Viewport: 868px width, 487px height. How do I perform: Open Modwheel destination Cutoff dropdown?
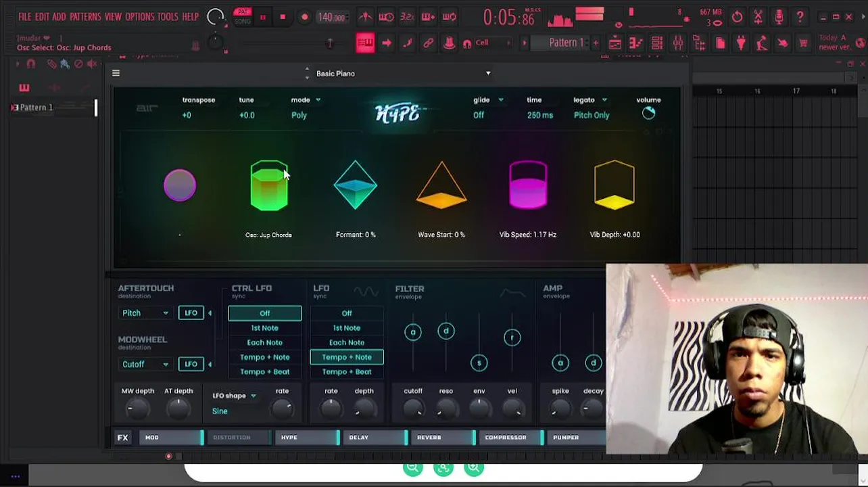pyautogui.click(x=145, y=364)
